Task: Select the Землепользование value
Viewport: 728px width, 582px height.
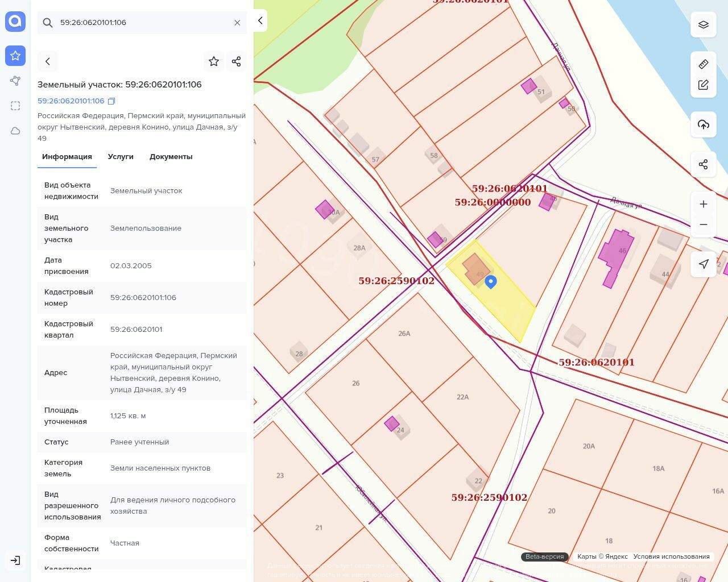Action: pos(146,228)
